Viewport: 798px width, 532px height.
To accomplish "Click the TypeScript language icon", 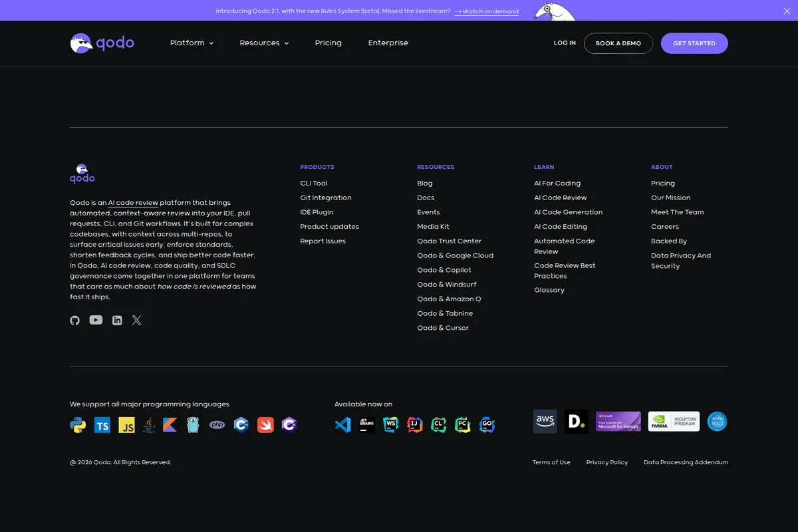I will [102, 424].
